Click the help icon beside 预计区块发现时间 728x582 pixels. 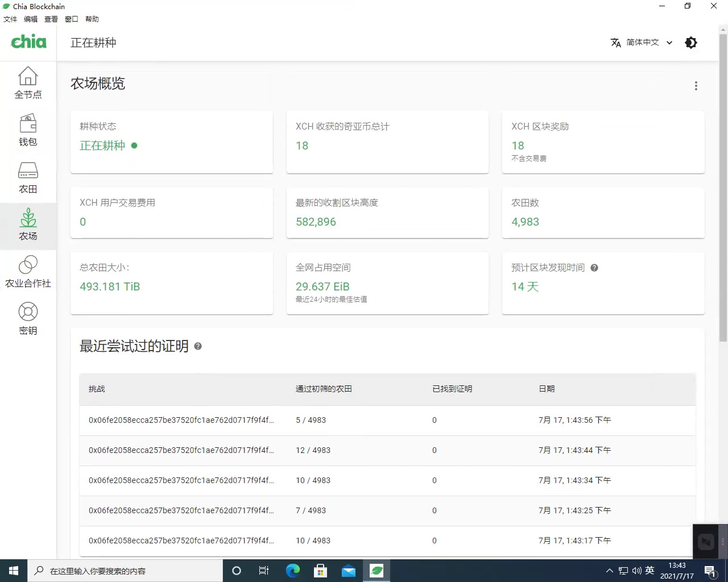(x=594, y=268)
